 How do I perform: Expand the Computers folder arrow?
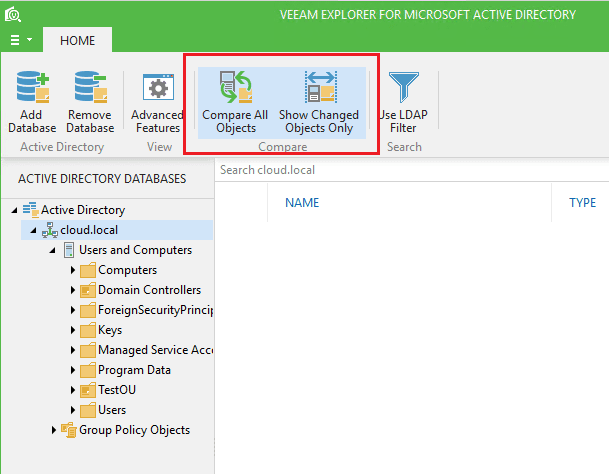(x=73, y=270)
